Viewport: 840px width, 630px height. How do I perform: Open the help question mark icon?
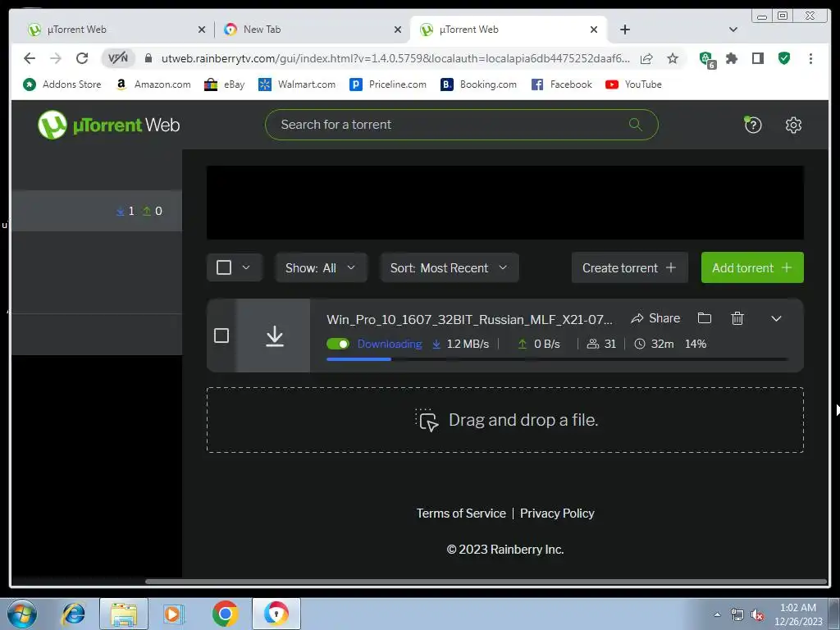point(753,125)
